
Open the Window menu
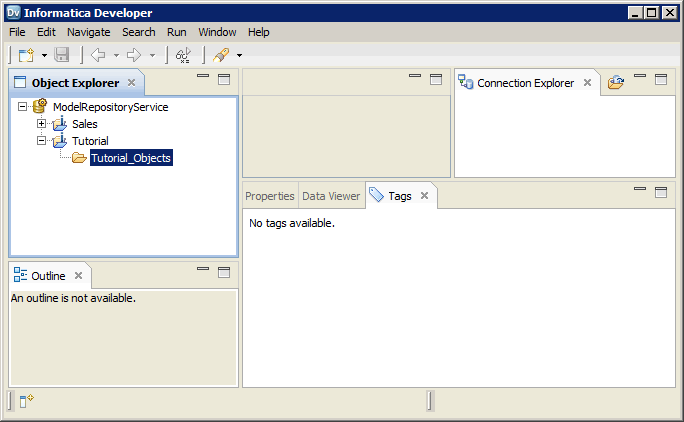[x=217, y=32]
